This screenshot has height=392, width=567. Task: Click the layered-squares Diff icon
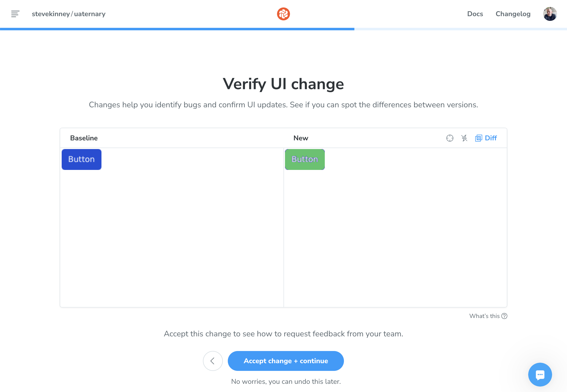479,138
